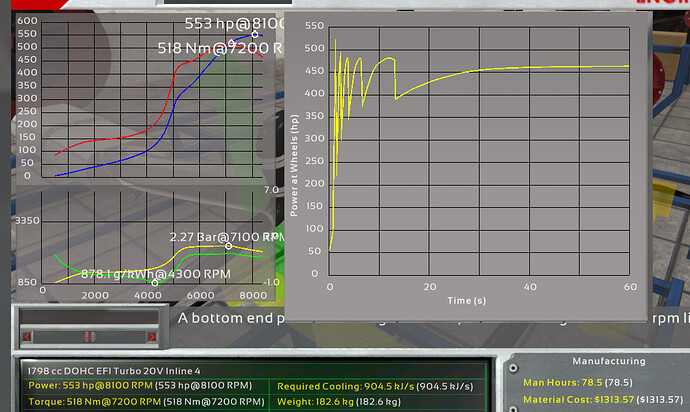Click the 2.27 Bar boost peak marker
Screen dimensions: 690x412
229,246
